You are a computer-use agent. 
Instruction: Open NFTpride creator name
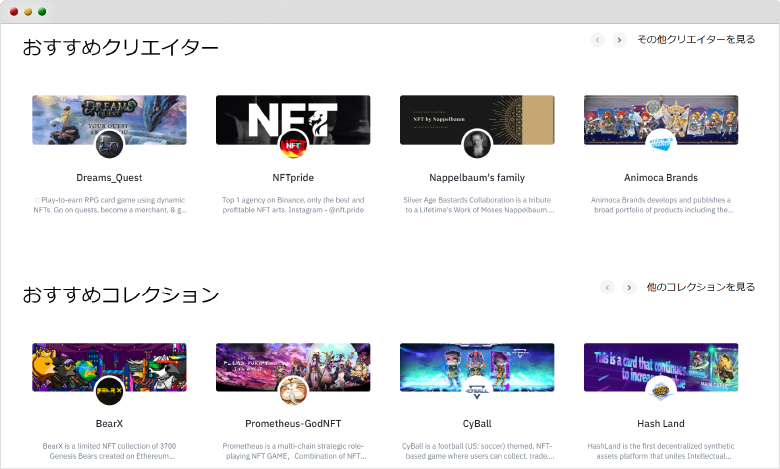click(293, 178)
